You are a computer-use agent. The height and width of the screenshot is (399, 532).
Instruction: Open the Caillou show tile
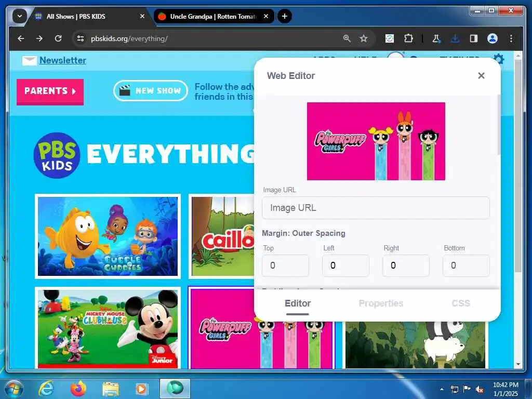coord(222,236)
